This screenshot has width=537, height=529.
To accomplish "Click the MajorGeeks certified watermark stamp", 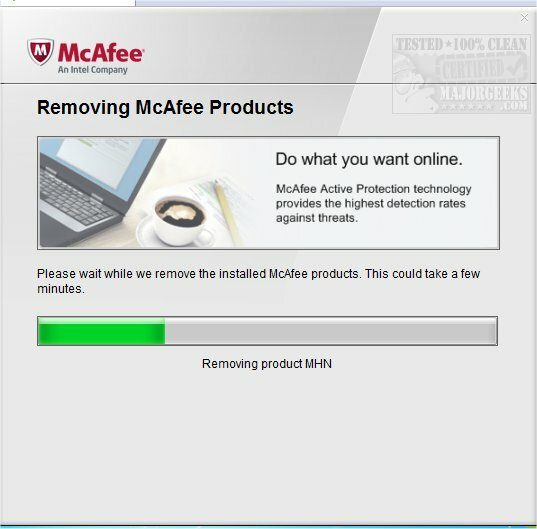I will point(461,74).
